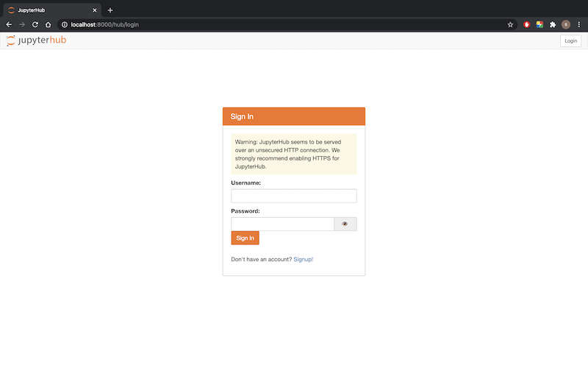The width and height of the screenshot is (588, 368).
Task: Click the browser back arrow
Action: [9, 24]
